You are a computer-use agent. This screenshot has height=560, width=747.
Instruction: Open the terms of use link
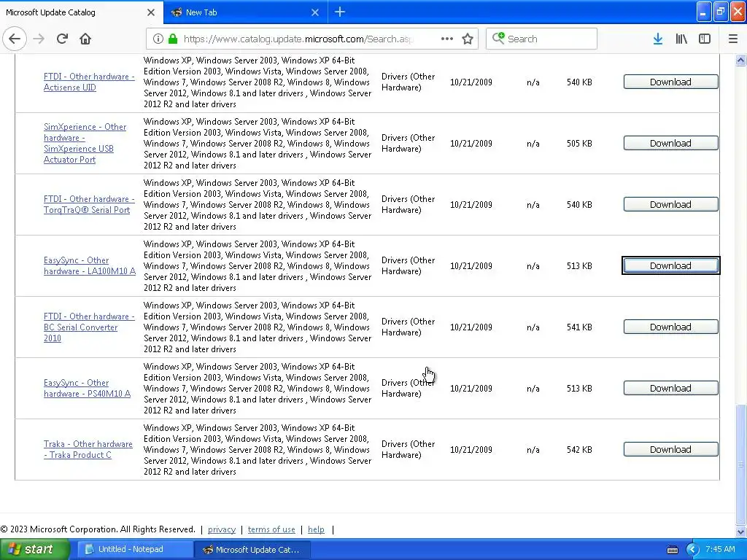pyautogui.click(x=271, y=529)
